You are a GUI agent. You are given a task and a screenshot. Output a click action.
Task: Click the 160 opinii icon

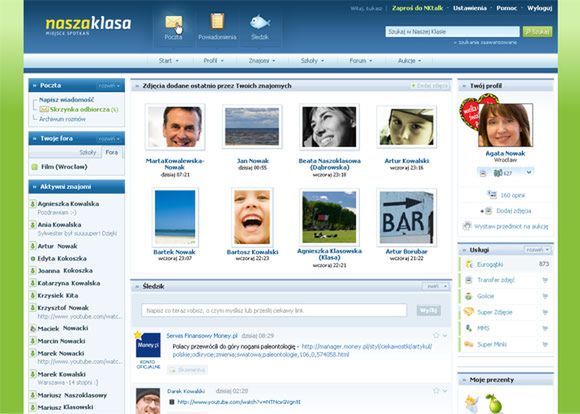pyautogui.click(x=492, y=195)
